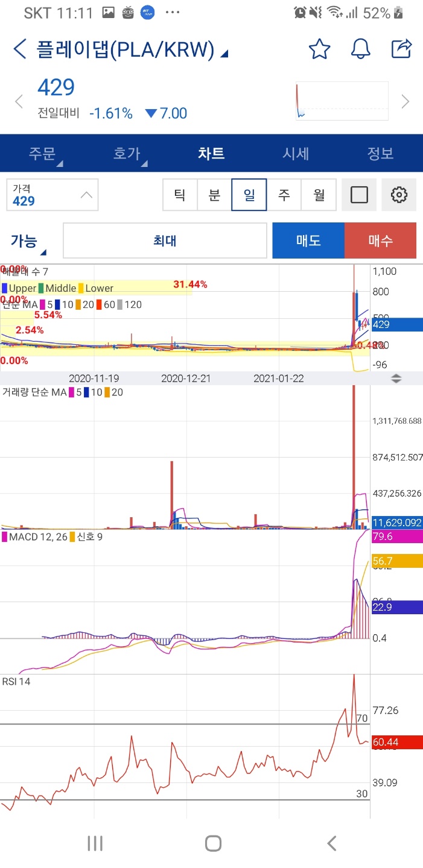
Task: Tap the current price label 429 on chart axis
Action: coord(396,324)
